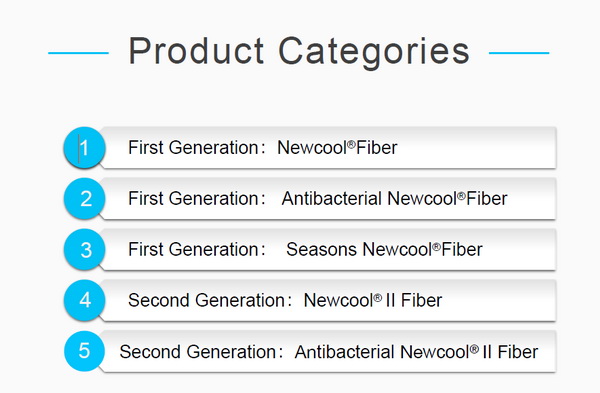Click the blue number 3 circle
600x393 pixels.
pos(84,249)
